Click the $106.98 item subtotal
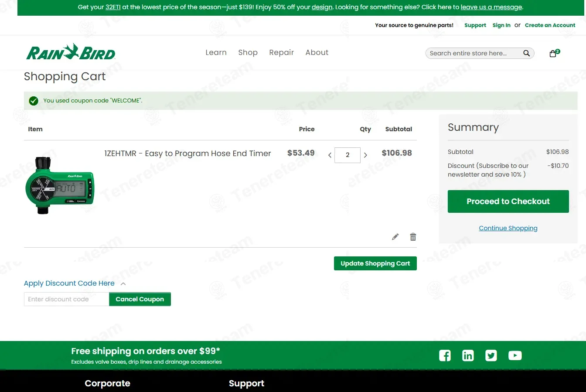Image resolution: width=586 pixels, height=392 pixels. pos(397,153)
